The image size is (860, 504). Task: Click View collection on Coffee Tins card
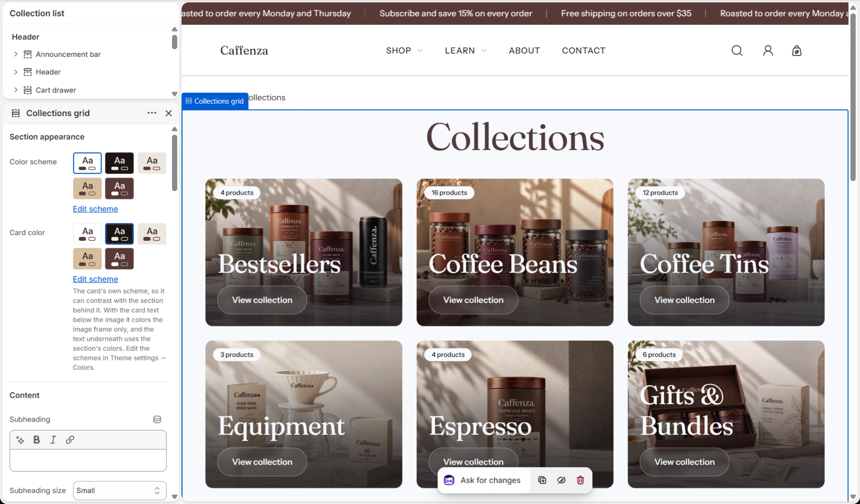pos(684,300)
